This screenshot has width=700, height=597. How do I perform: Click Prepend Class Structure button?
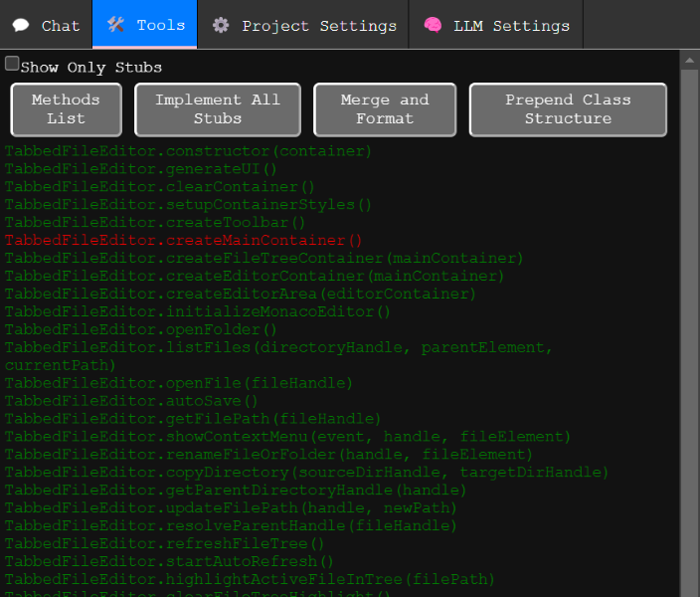point(568,109)
